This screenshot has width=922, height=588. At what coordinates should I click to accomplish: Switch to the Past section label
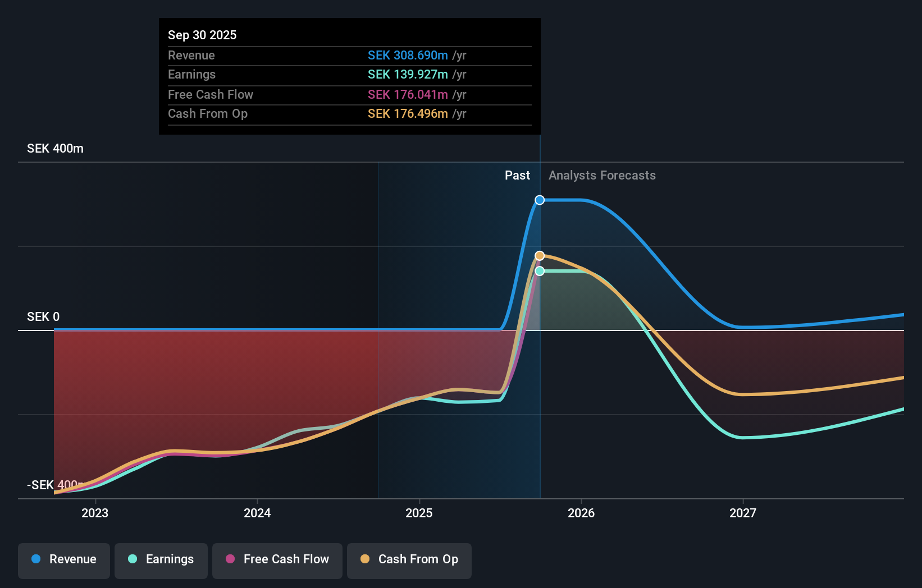pos(517,175)
